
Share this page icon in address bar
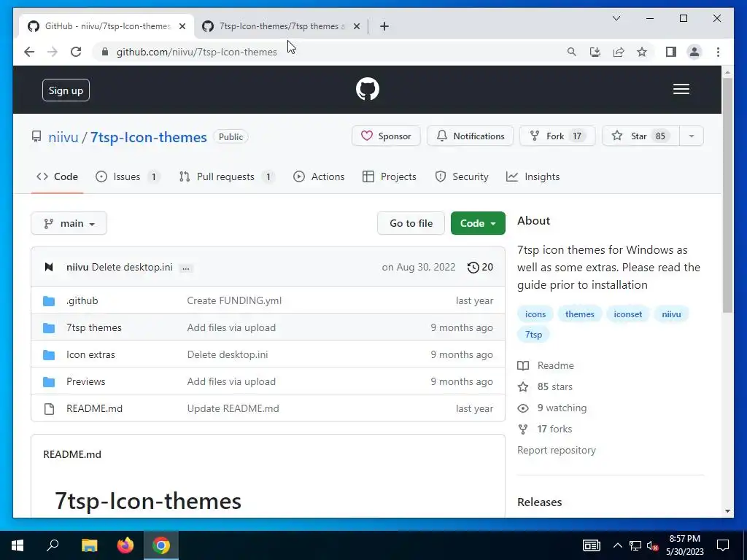[x=619, y=52]
